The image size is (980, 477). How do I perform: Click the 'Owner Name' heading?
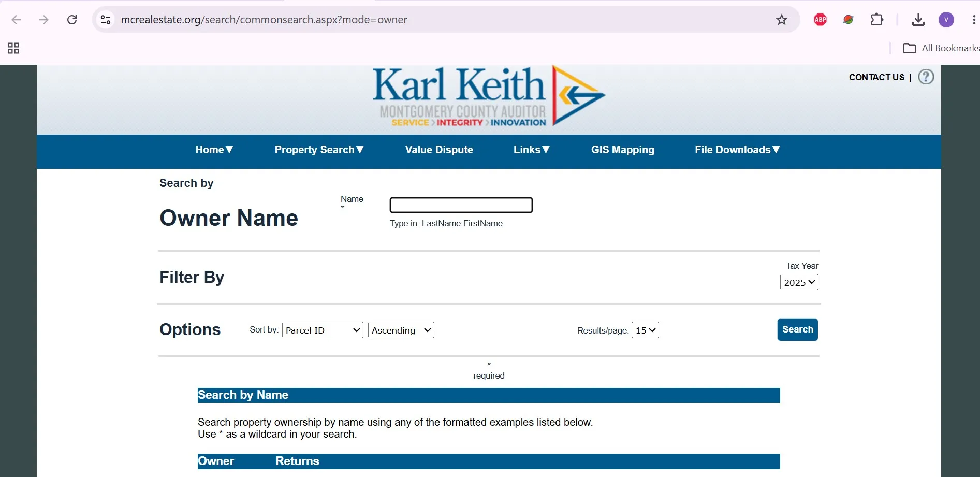(x=229, y=218)
